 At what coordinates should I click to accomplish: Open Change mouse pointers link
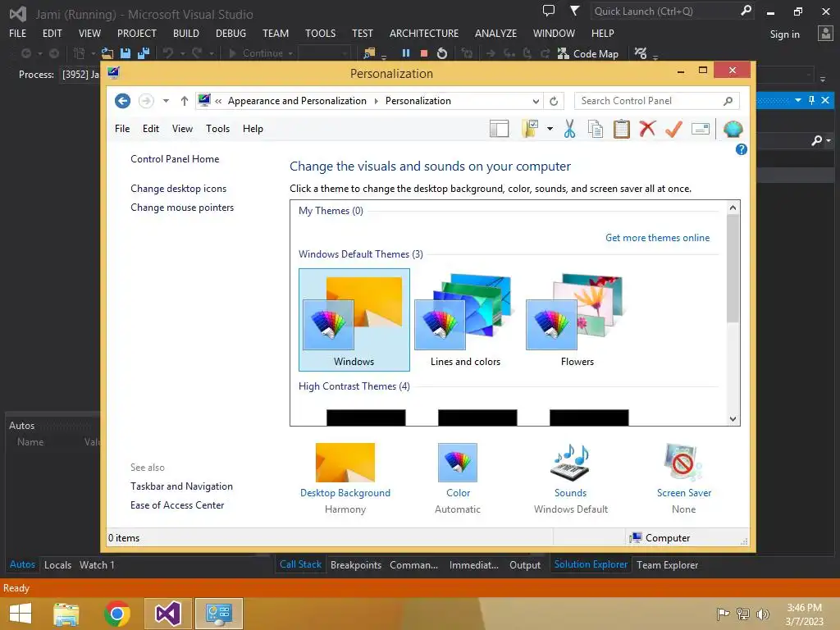pyautogui.click(x=182, y=208)
